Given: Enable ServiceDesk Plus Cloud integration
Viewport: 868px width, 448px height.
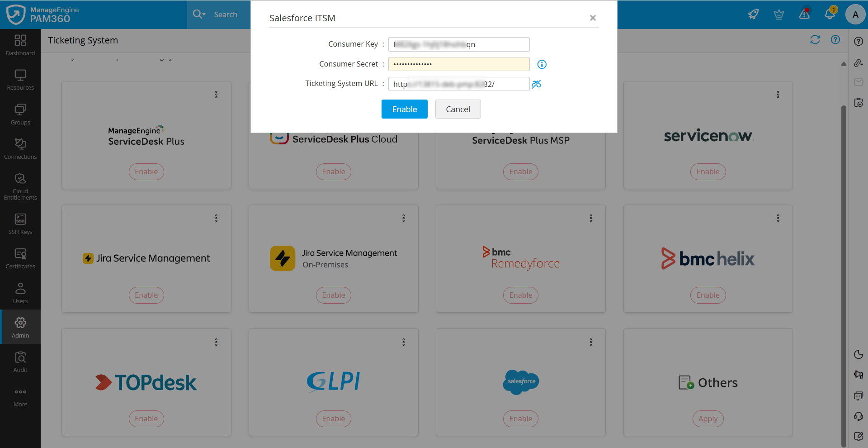Looking at the screenshot, I should (334, 172).
